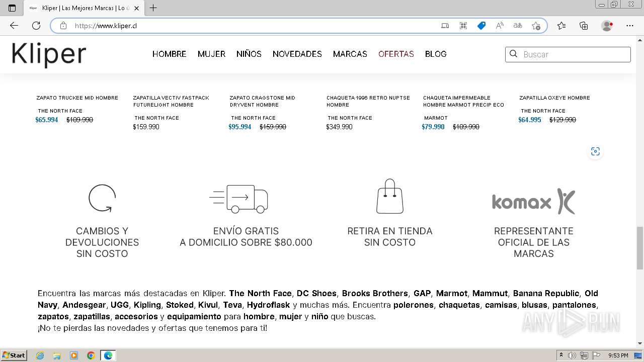Click the magnifier icon in the search box
This screenshot has width=644, height=362.
[x=514, y=54]
